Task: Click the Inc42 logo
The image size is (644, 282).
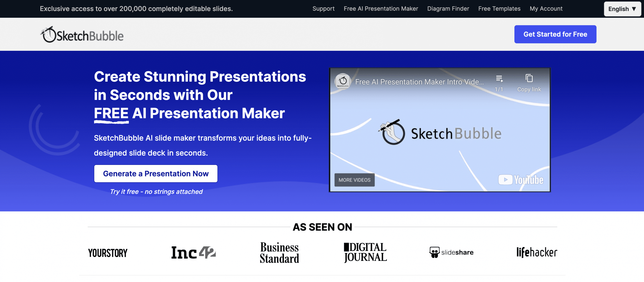Action: coord(193,252)
